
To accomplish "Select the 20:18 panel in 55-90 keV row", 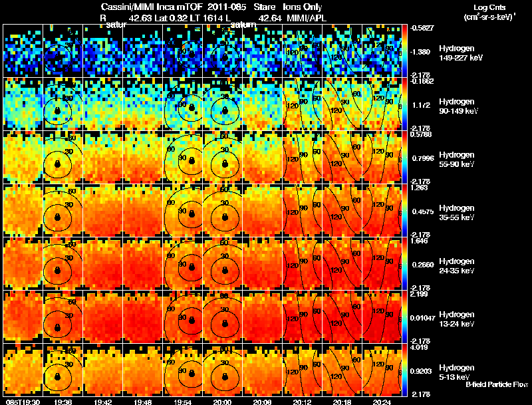I will pos(342,158).
